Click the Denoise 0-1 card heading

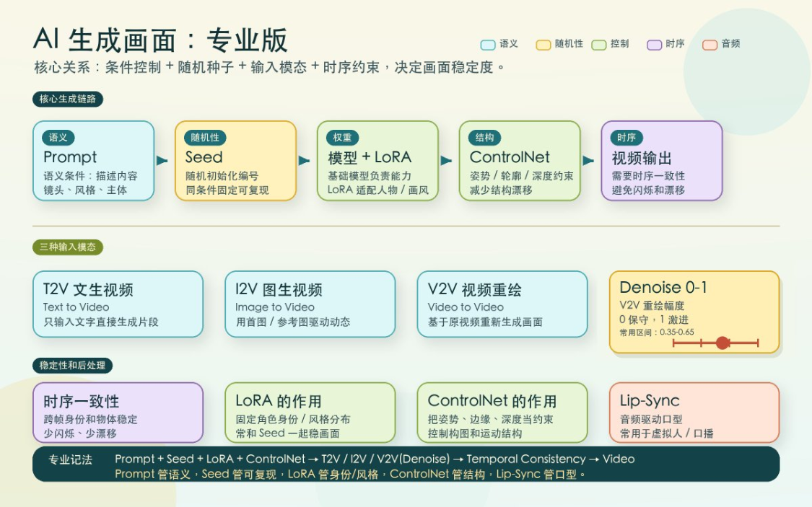point(663,287)
